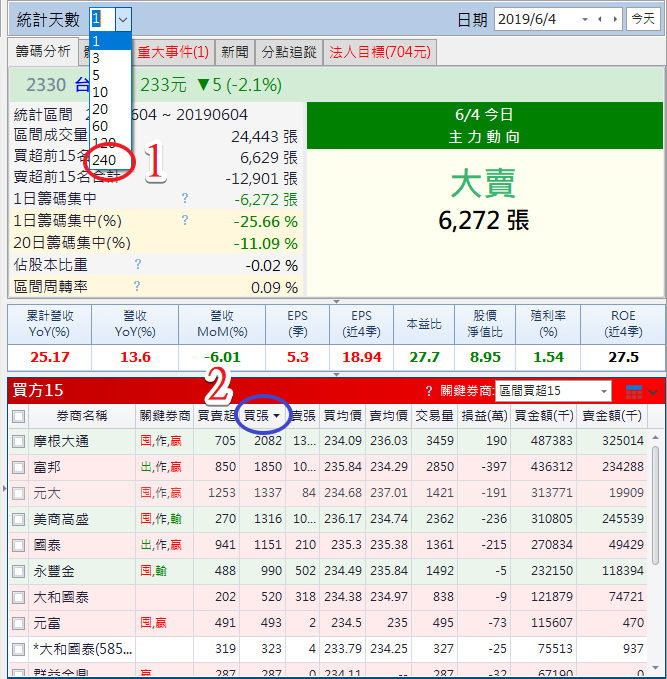Toggle the select-all checkbox in table header
The image size is (667, 679).
[18, 415]
